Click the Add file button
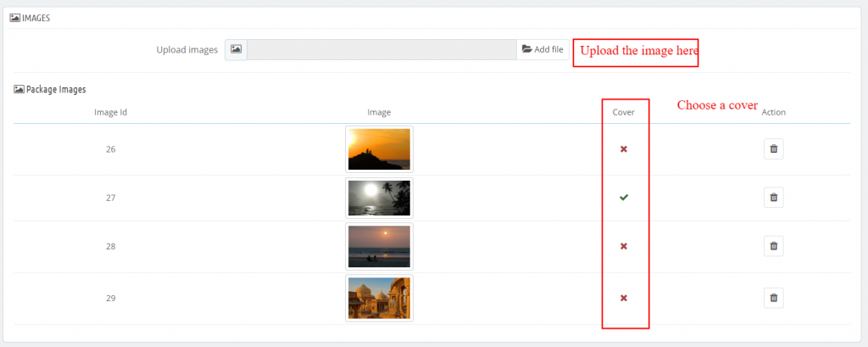Image resolution: width=868 pixels, height=347 pixels. click(x=542, y=49)
